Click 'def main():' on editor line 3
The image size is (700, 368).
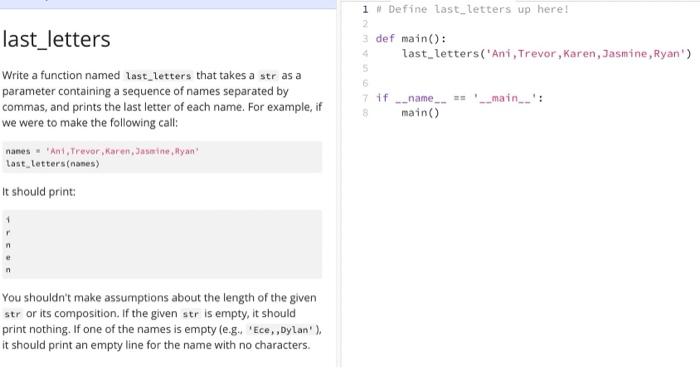click(411, 39)
